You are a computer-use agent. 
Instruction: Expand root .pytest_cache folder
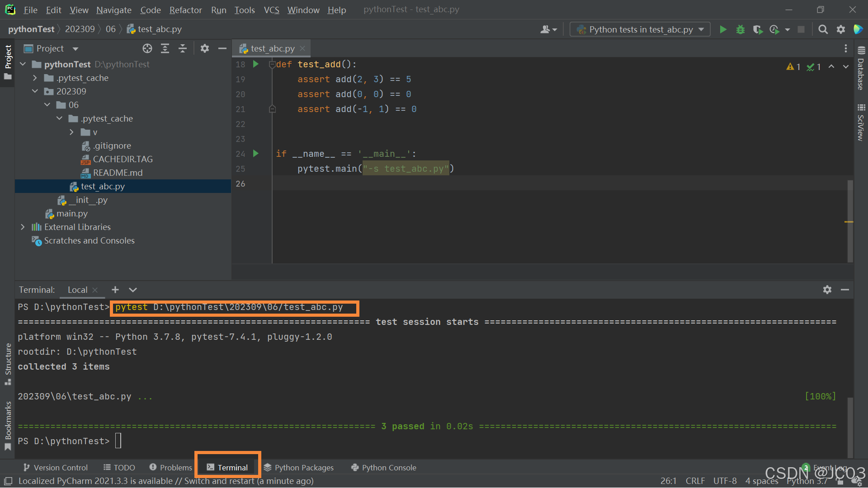[35, 78]
